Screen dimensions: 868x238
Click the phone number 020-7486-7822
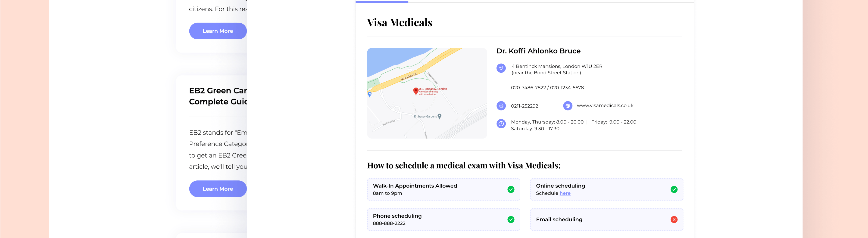coord(528,87)
